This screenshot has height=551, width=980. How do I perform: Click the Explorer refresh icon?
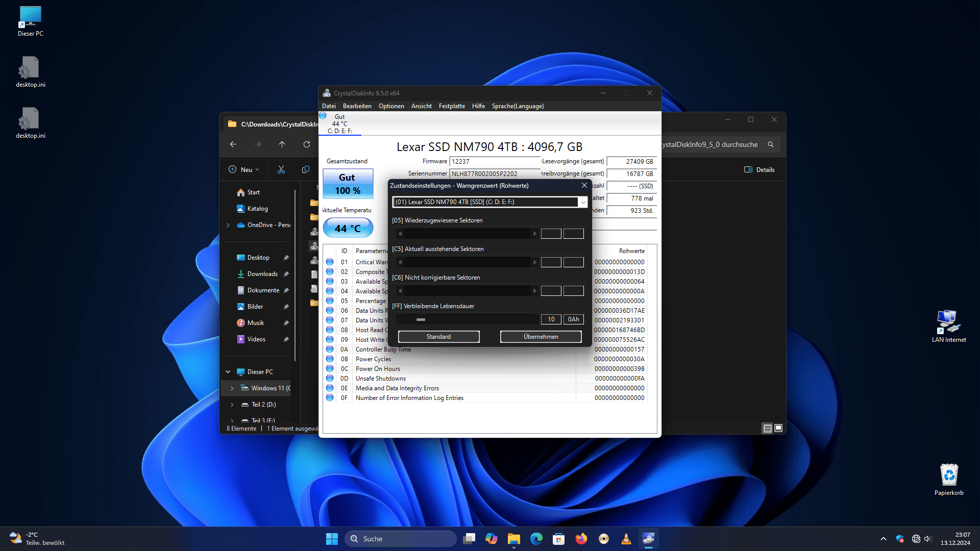307,144
